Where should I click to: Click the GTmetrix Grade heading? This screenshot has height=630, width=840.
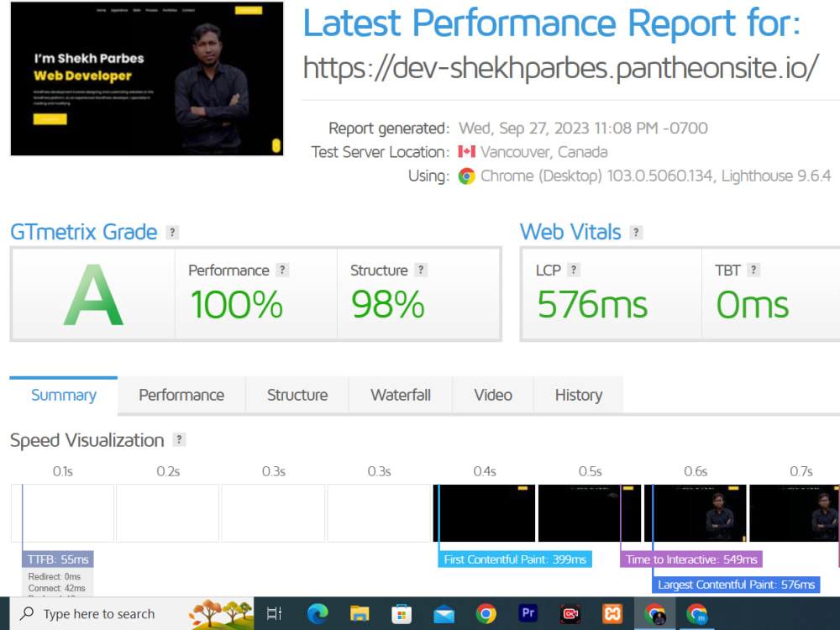[83, 232]
